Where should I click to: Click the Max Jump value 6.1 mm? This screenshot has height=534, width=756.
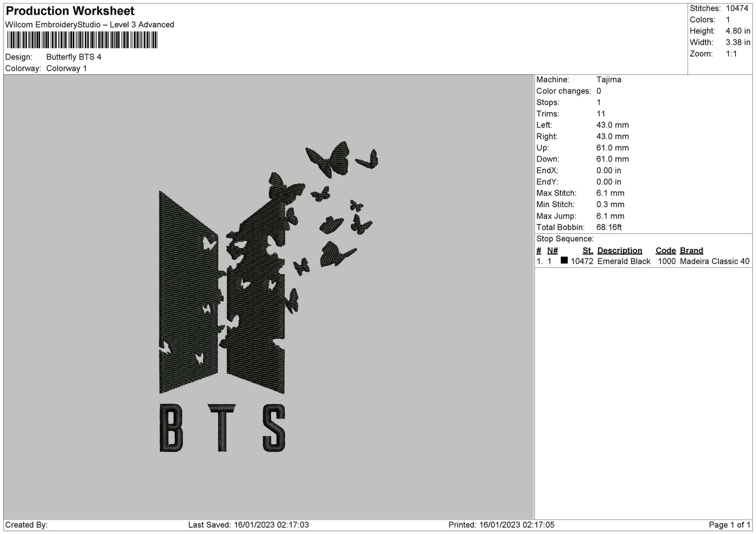pos(611,216)
